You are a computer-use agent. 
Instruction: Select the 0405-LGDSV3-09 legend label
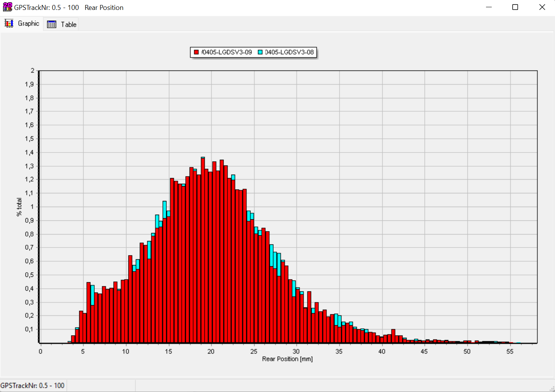coord(226,52)
